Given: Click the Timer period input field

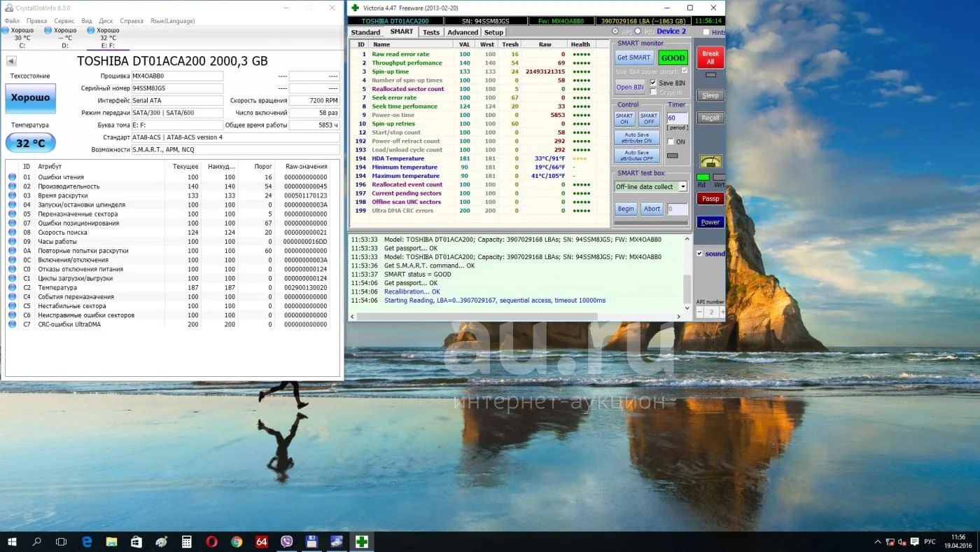Looking at the screenshot, I should pos(676,118).
